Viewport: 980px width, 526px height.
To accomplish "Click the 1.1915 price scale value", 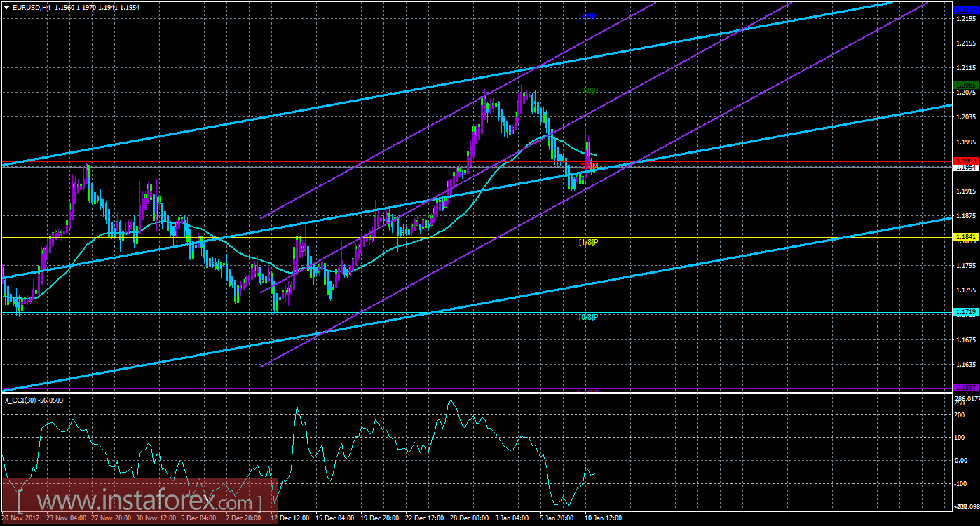I will tap(966, 191).
